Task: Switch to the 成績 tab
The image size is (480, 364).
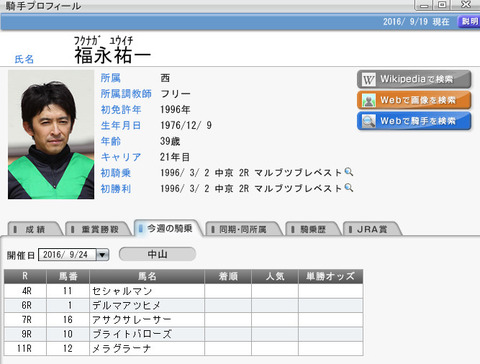Action: point(35,229)
